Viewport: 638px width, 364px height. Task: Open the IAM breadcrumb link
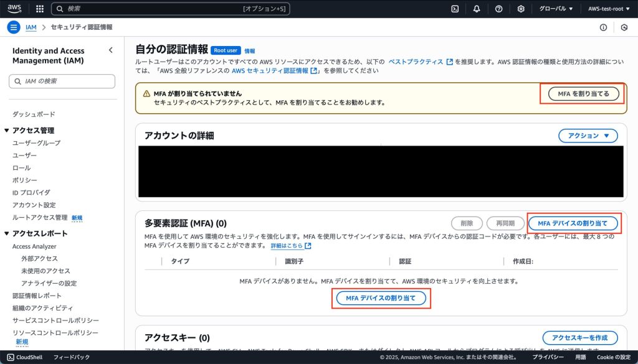[x=31, y=27]
